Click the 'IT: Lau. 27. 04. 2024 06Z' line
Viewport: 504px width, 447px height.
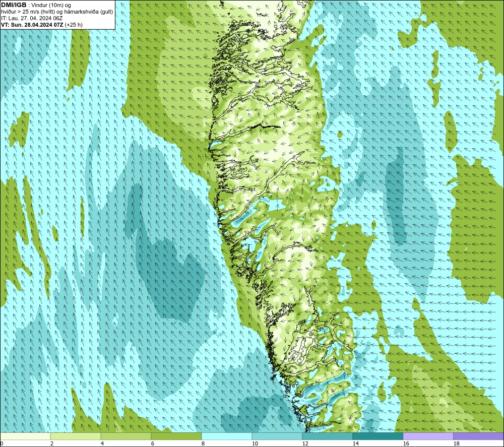pyautogui.click(x=32, y=18)
